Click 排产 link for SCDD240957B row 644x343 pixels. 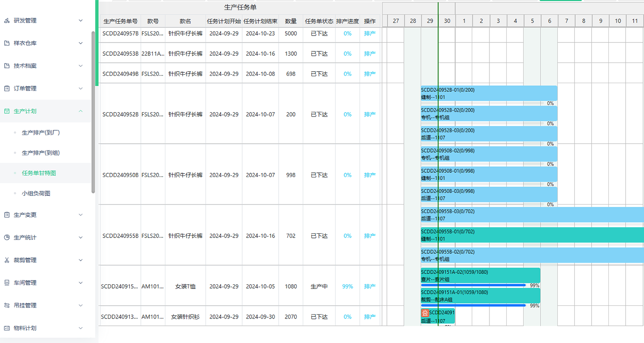click(370, 33)
